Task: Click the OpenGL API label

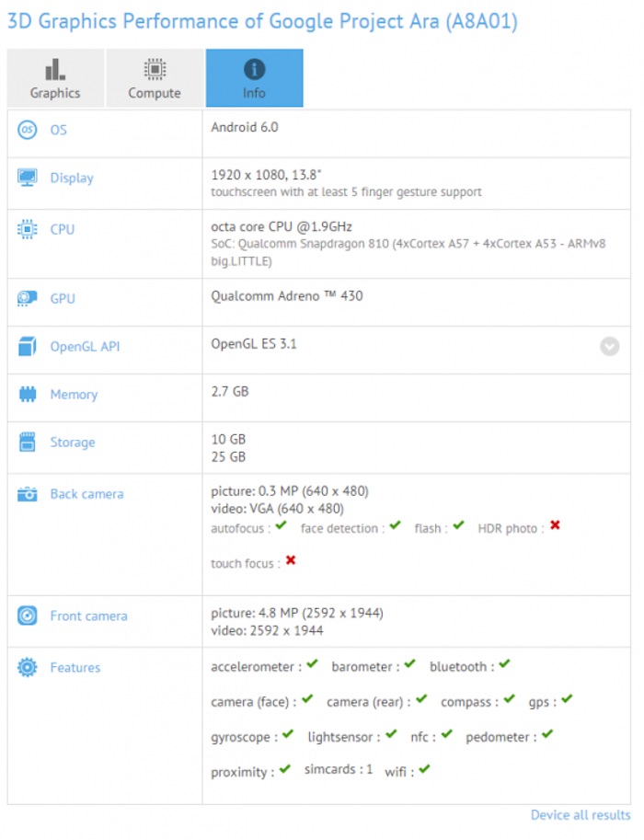Action: tap(85, 347)
